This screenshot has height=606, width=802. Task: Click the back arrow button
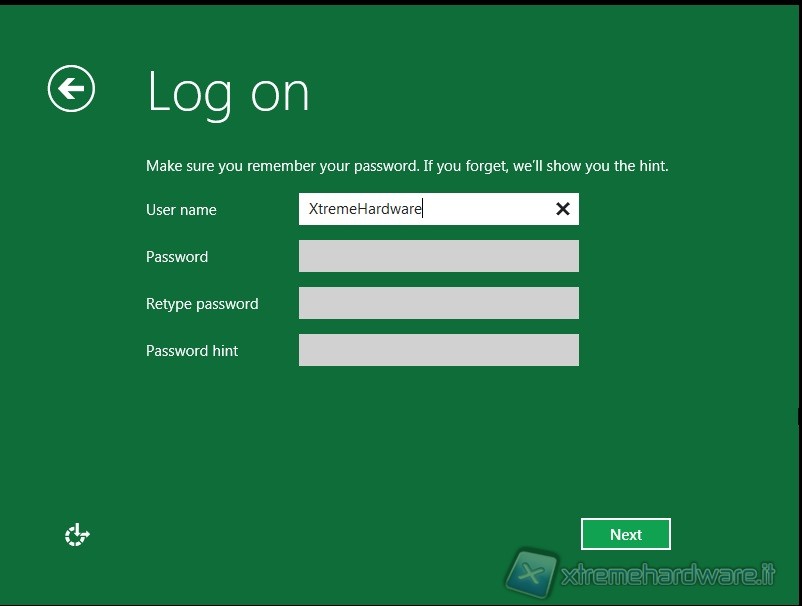tap(71, 89)
